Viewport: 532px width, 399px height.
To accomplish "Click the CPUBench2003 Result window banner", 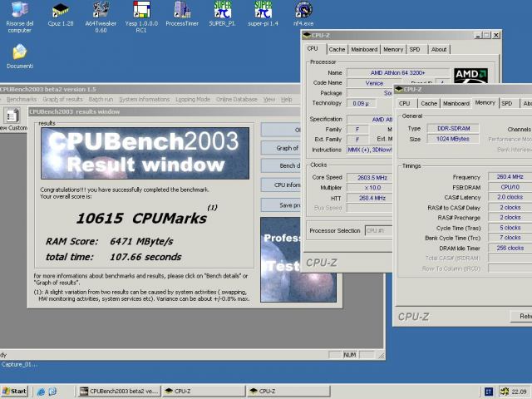I will [x=145, y=153].
